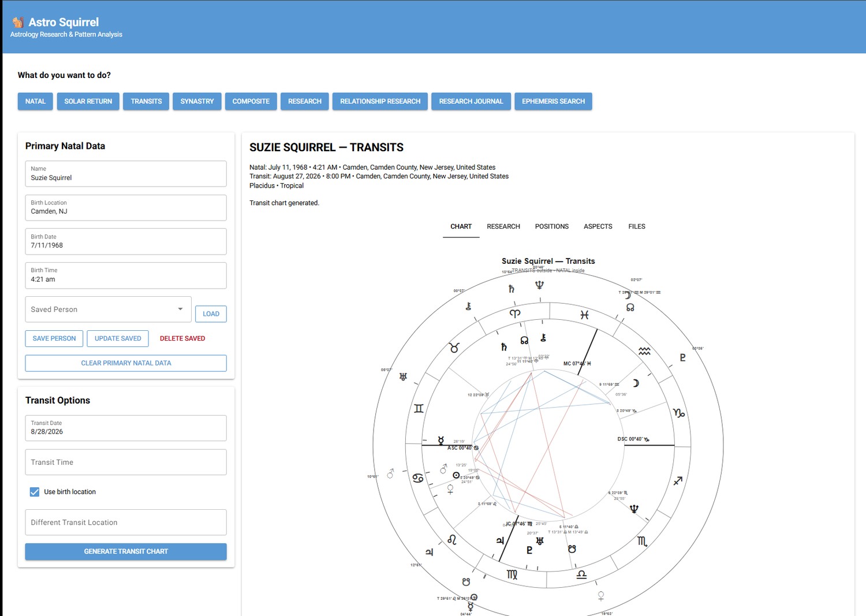
Task: Click RESEARCH button in top navigation row
Action: pos(305,101)
